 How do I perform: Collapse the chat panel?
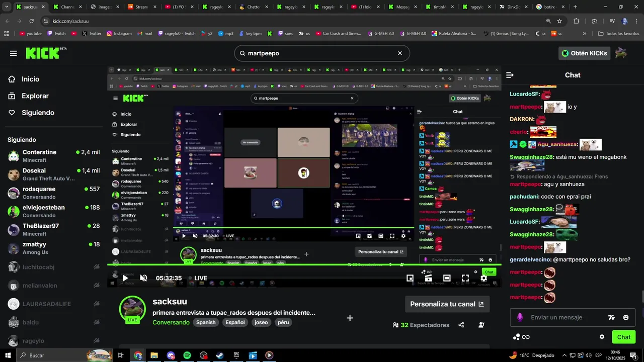(510, 75)
